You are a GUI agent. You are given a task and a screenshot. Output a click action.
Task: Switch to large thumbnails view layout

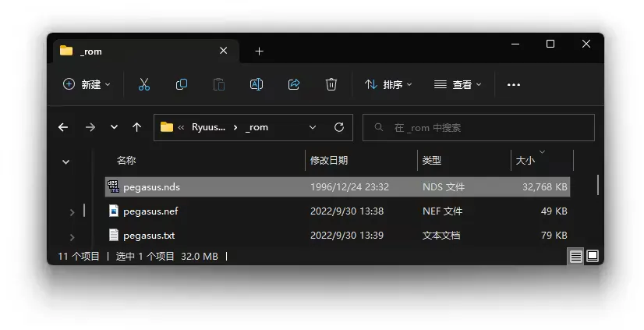593,256
